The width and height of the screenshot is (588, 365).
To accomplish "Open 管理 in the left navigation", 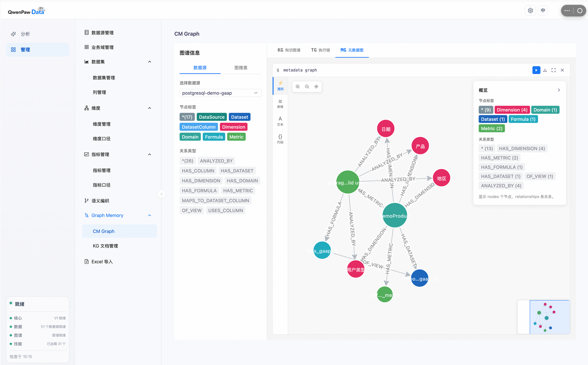I will [x=38, y=50].
